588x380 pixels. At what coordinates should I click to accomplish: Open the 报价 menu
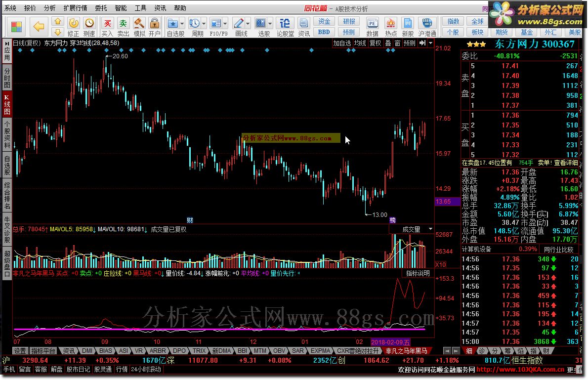pos(30,8)
